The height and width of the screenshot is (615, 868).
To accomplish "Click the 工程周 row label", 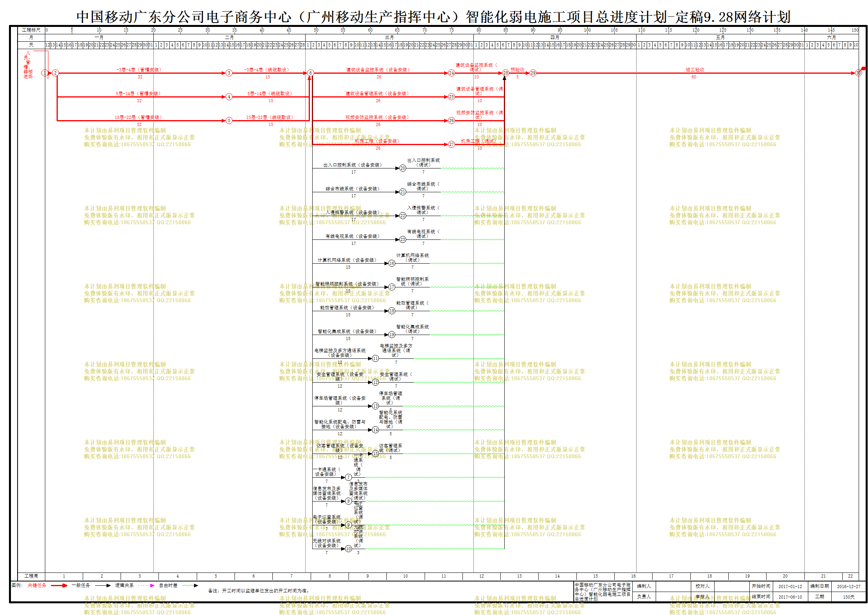I will coord(31,576).
